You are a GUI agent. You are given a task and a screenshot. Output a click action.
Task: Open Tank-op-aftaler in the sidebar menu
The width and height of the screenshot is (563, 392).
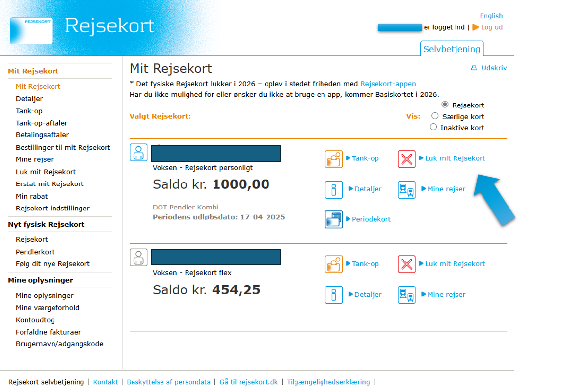coord(42,123)
